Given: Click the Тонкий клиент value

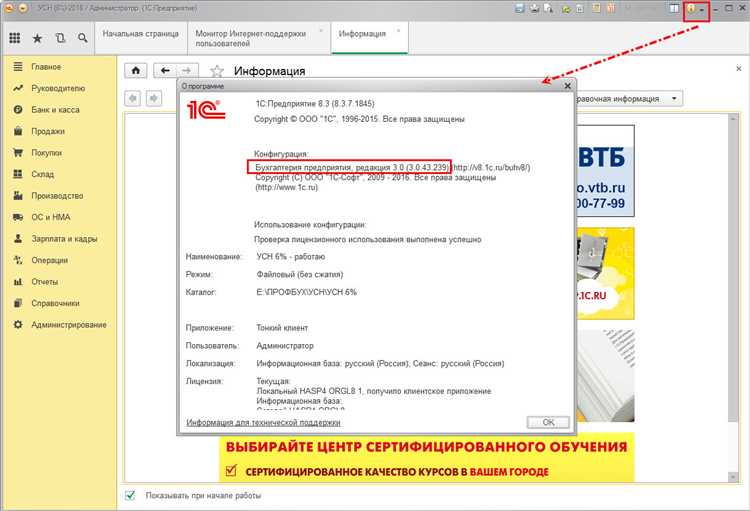Looking at the screenshot, I should point(282,328).
